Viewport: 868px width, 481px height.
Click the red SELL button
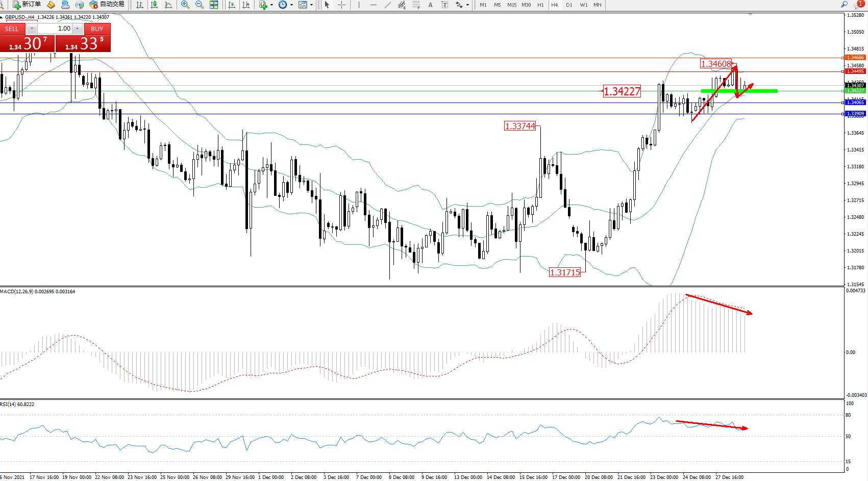click(x=12, y=29)
